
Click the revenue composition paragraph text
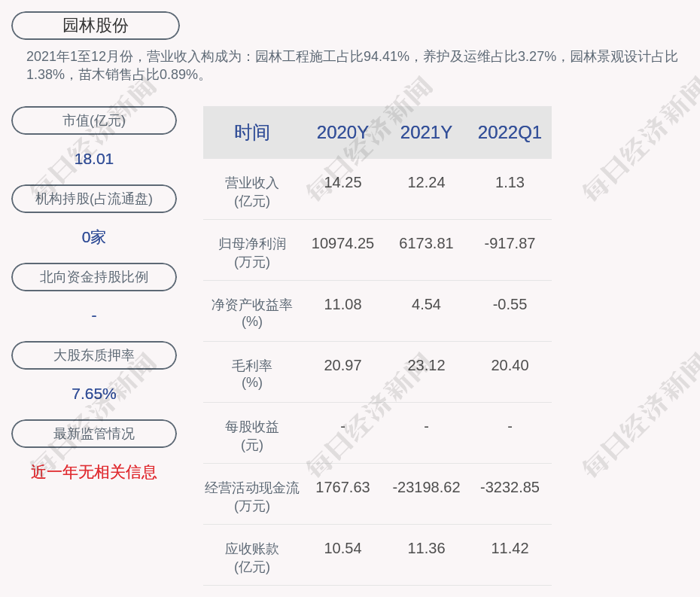point(352,65)
